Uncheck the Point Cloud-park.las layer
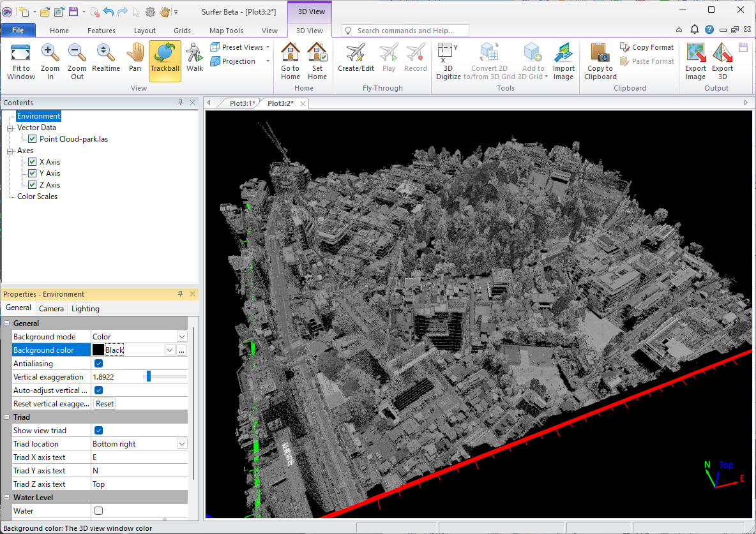This screenshot has height=534, width=756. coord(33,139)
